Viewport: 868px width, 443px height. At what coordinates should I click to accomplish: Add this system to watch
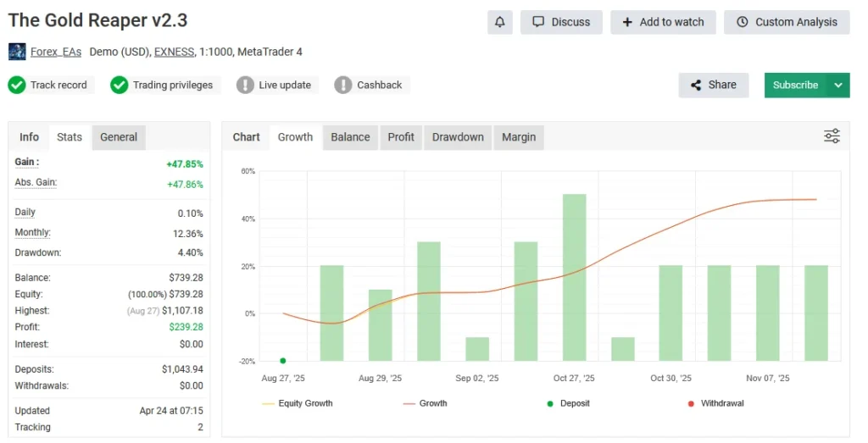663,22
